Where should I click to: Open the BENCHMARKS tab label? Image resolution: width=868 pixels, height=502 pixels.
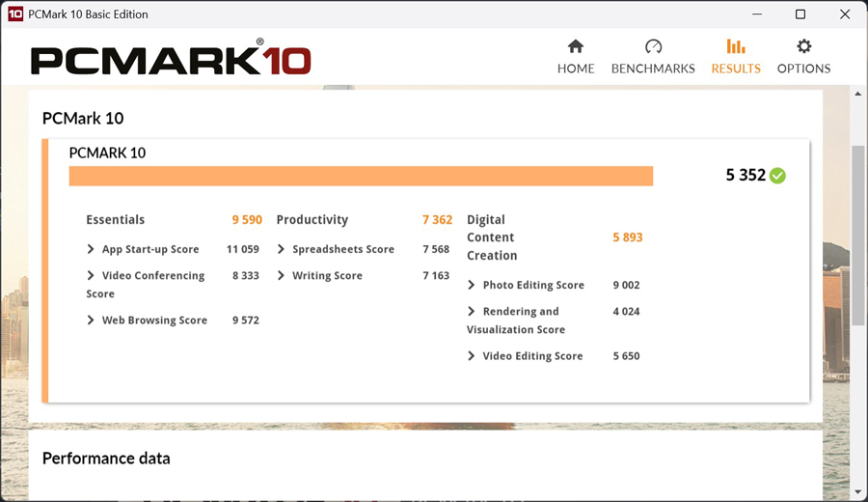pyautogui.click(x=653, y=69)
